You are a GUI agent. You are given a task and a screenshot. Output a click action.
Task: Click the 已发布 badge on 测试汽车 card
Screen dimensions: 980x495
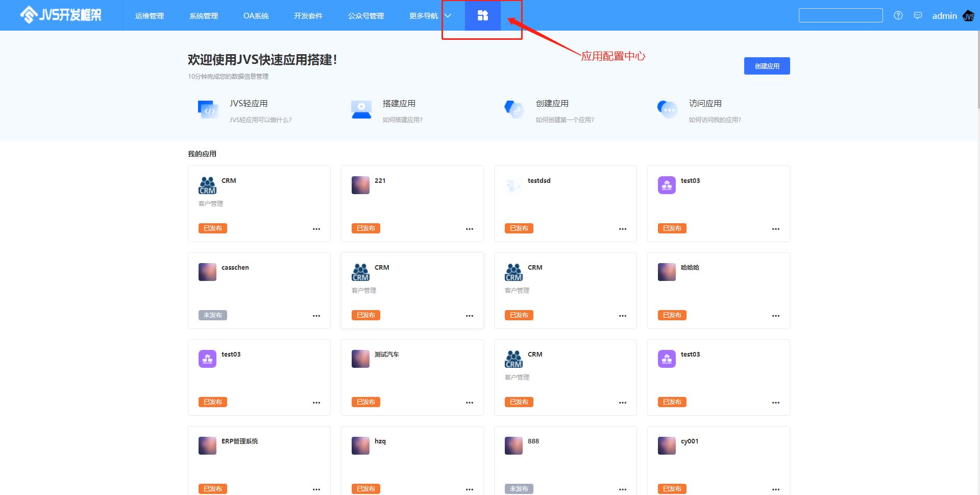click(366, 402)
